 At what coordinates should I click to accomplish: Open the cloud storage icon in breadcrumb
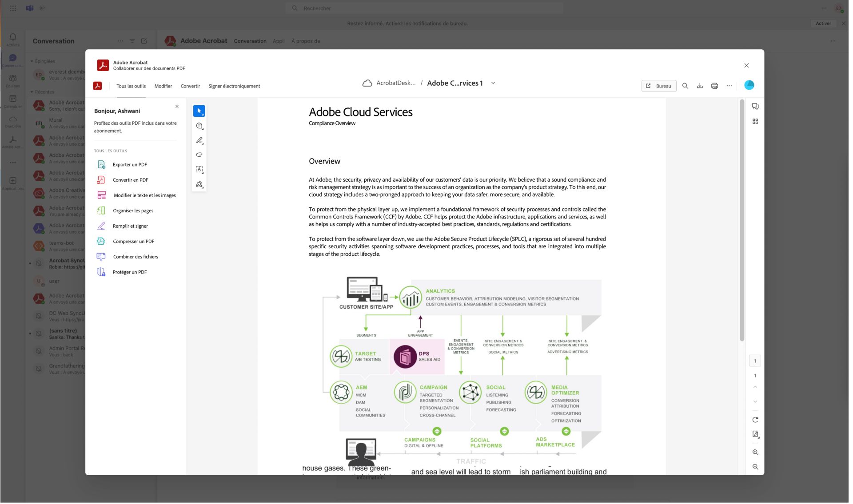[x=367, y=83]
